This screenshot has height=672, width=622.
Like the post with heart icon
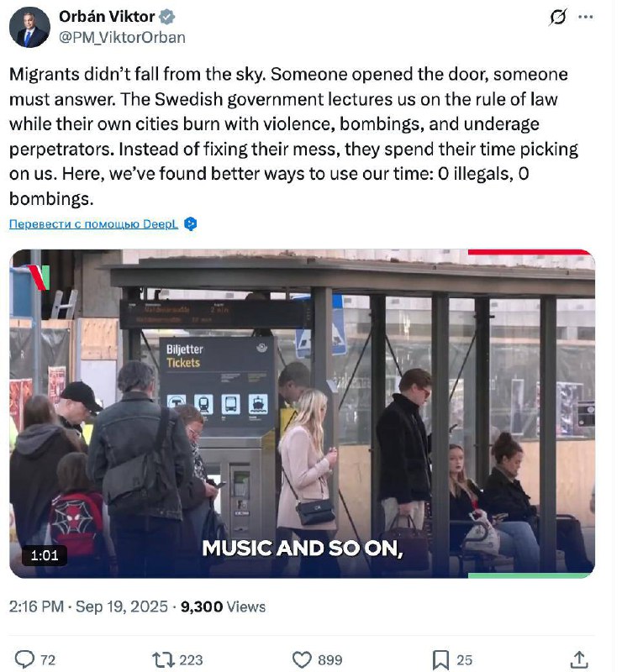[x=302, y=659]
